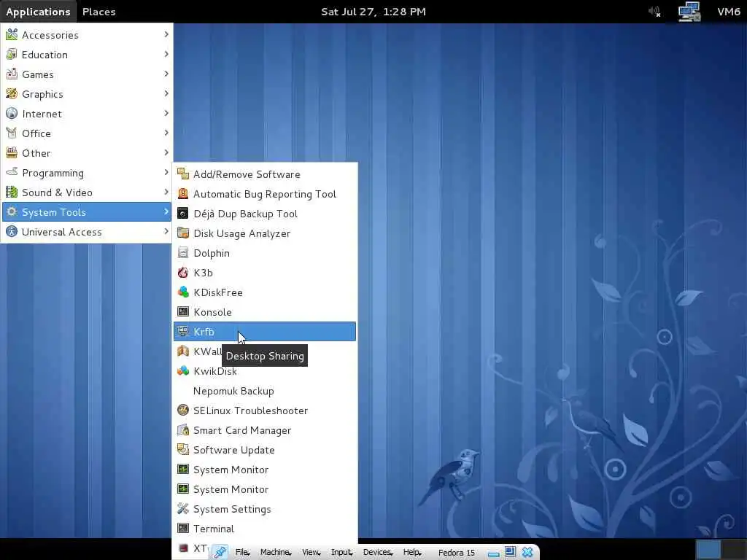Open the Other category

pyautogui.click(x=87, y=153)
